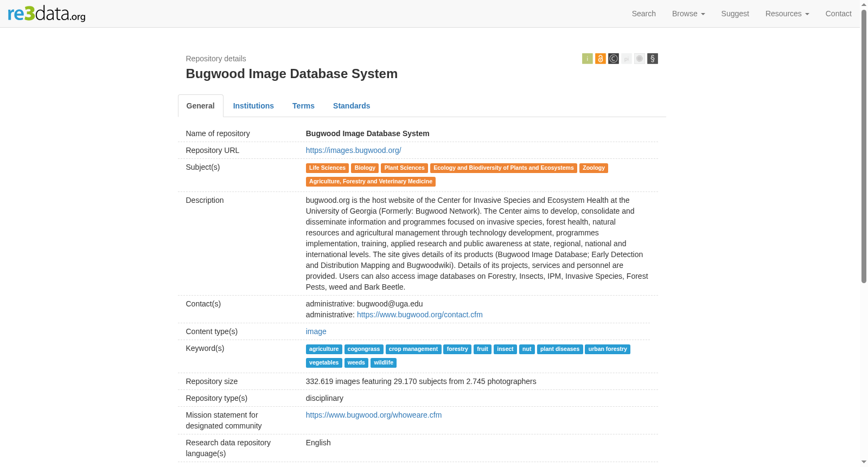Expand the Browse dropdown menu

[x=688, y=14]
